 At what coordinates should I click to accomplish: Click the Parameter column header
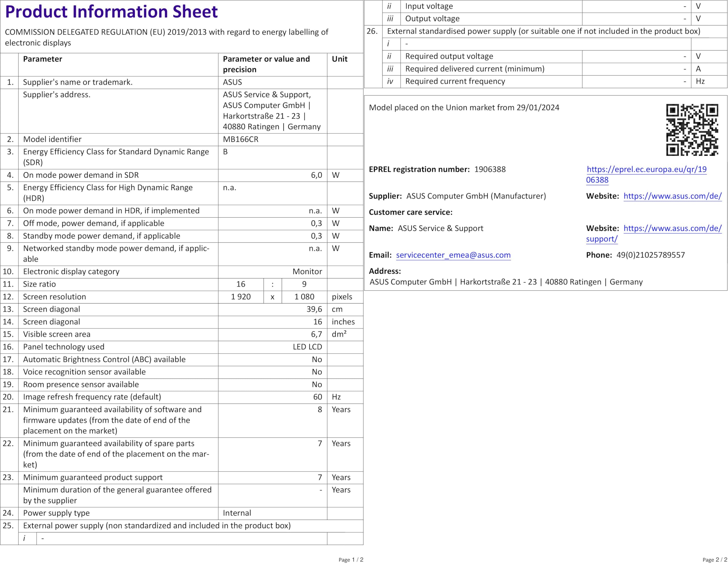point(42,59)
